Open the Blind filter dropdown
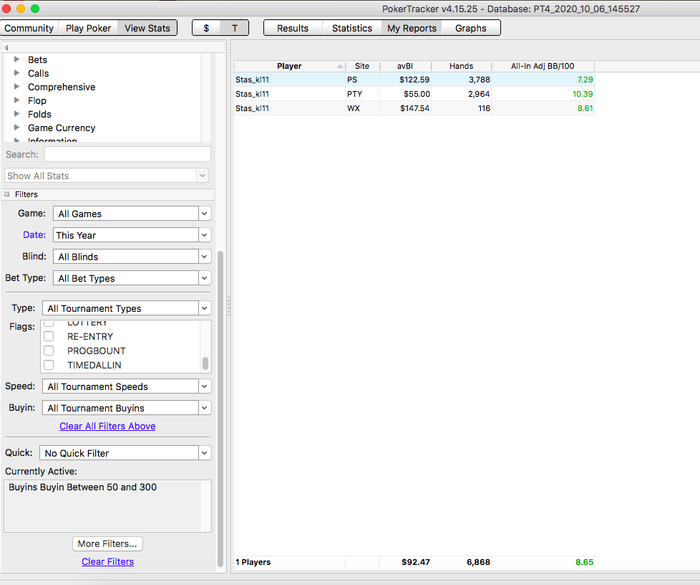This screenshot has height=585, width=700. 132,256
